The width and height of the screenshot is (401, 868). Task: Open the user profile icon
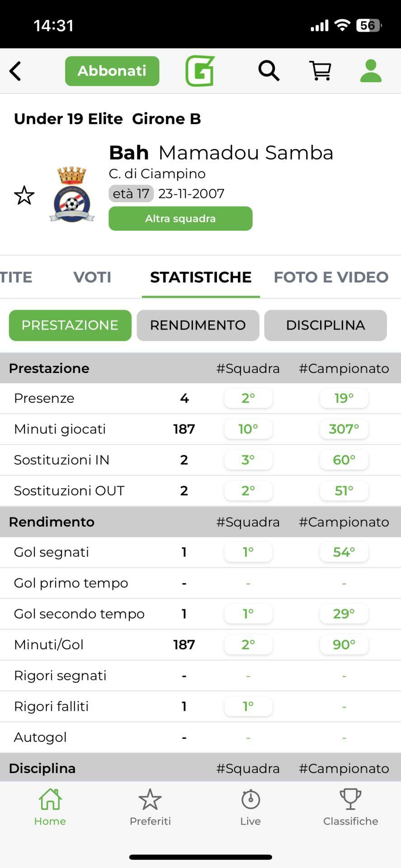click(x=371, y=71)
